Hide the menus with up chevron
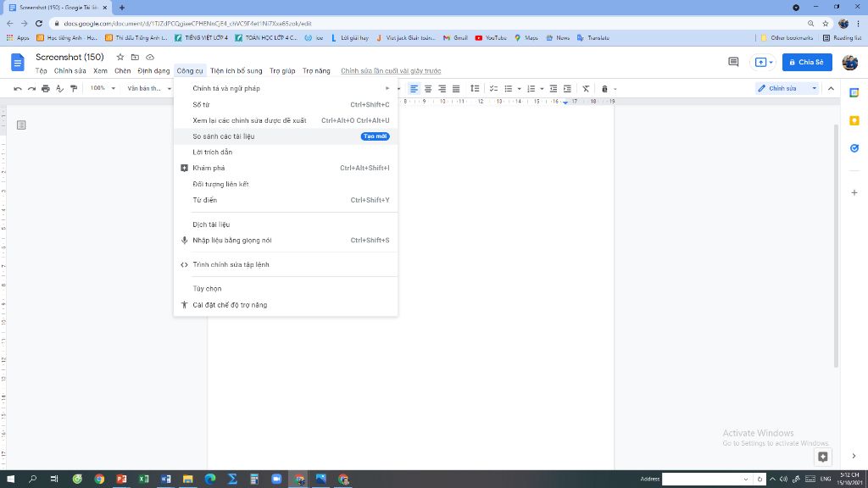868x488 pixels. 831,88
